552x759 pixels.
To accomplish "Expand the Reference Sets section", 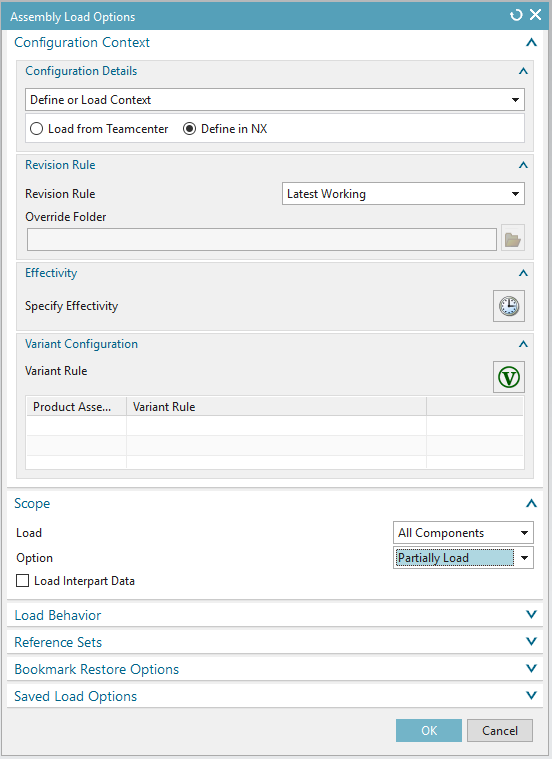I will click(x=275, y=642).
